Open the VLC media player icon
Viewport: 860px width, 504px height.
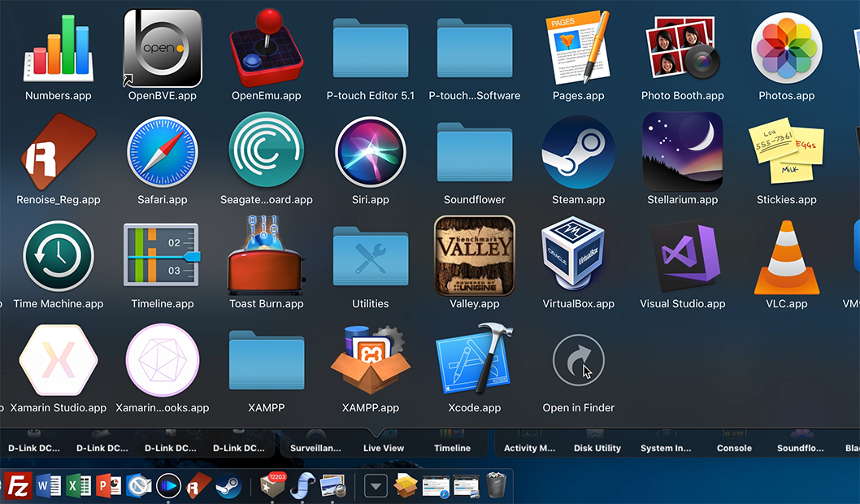tap(786, 255)
